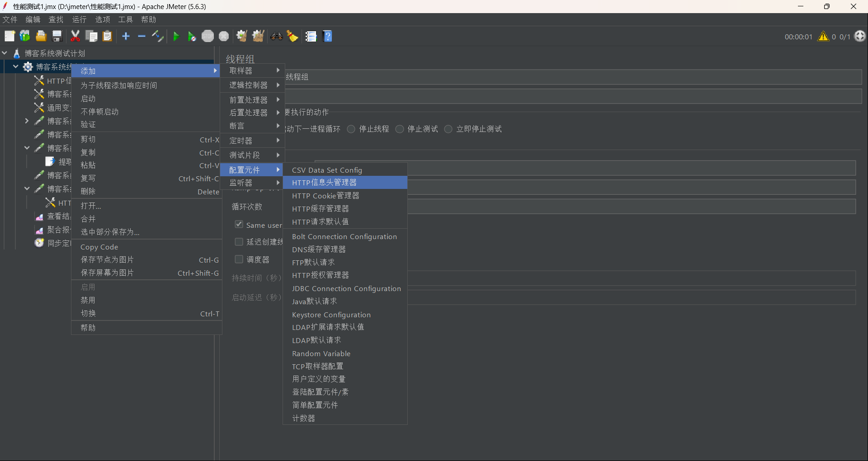
Task: Click 为子线程添加响应时间 in context menu
Action: 146,85
